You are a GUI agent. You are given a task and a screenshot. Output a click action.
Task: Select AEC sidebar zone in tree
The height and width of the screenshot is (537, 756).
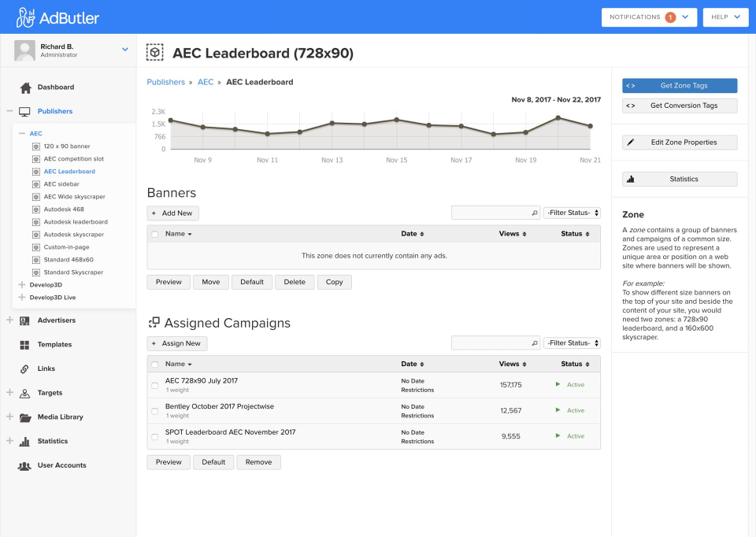(x=61, y=184)
